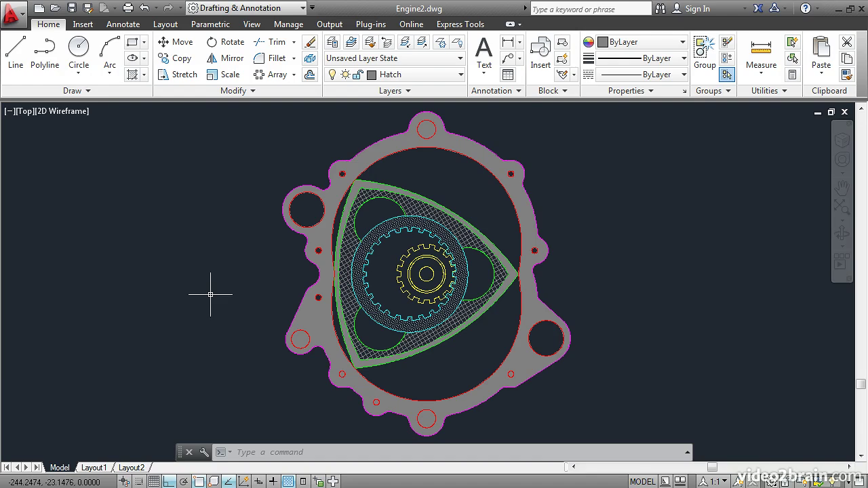Expand the Draw panel
868x488 pixels.
click(77, 91)
